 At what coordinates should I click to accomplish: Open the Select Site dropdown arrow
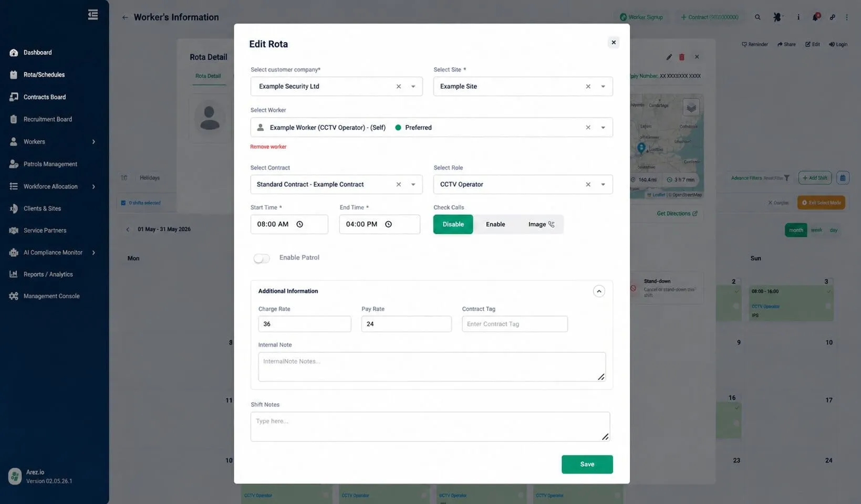[603, 87]
